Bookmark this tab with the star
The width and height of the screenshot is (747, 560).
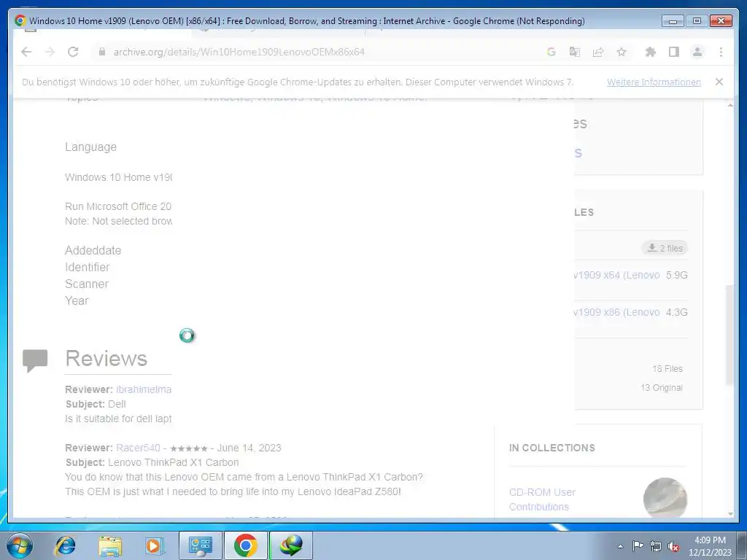click(622, 52)
